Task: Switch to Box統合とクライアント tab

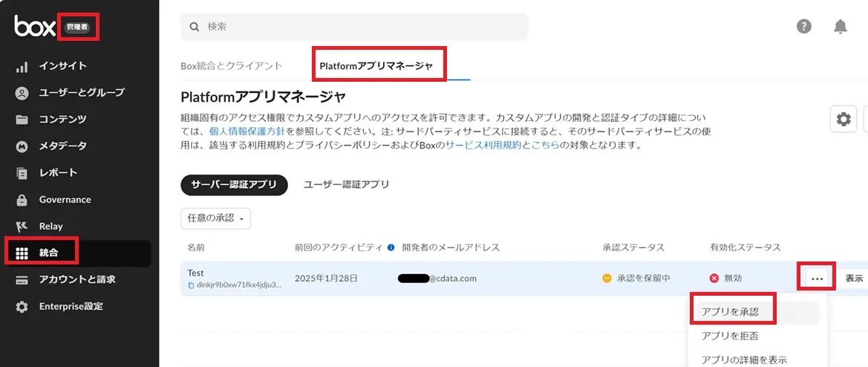Action: coord(232,65)
